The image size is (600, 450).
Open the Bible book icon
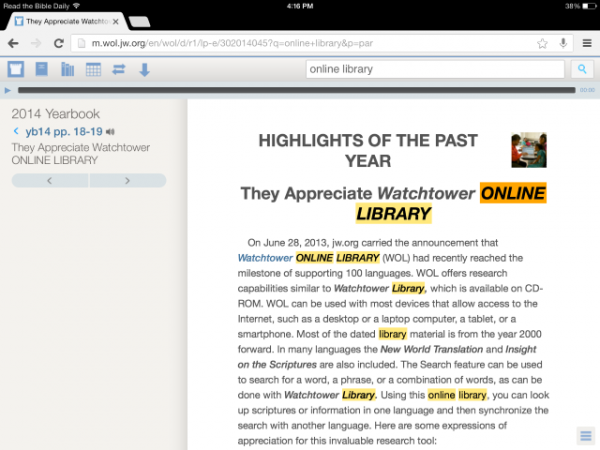tap(42, 69)
